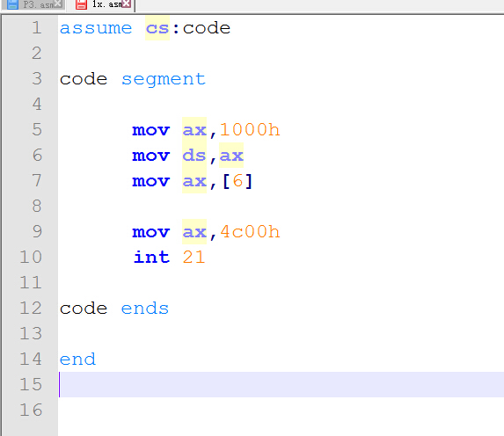
Task: Click the 'segment' keyword on line 3
Action: tap(164, 80)
